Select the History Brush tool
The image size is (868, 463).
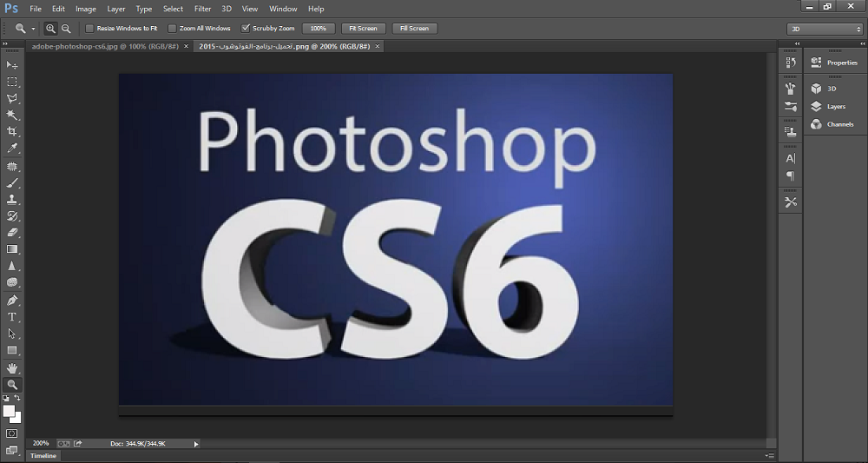point(11,216)
